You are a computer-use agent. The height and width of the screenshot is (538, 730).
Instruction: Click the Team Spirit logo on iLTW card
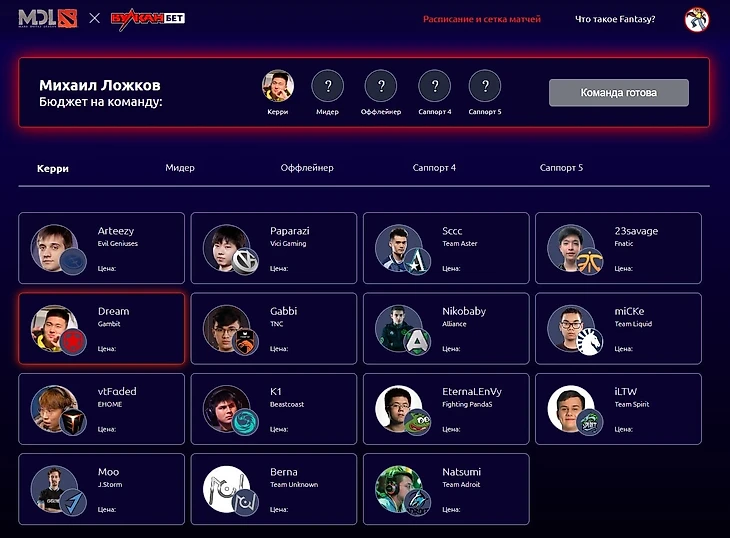[589, 423]
